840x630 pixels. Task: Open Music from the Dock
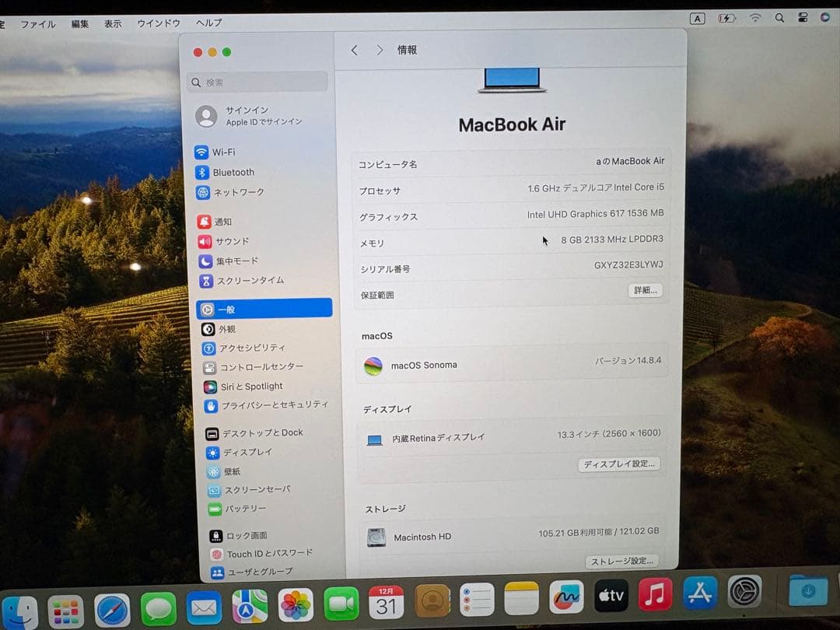(x=656, y=594)
